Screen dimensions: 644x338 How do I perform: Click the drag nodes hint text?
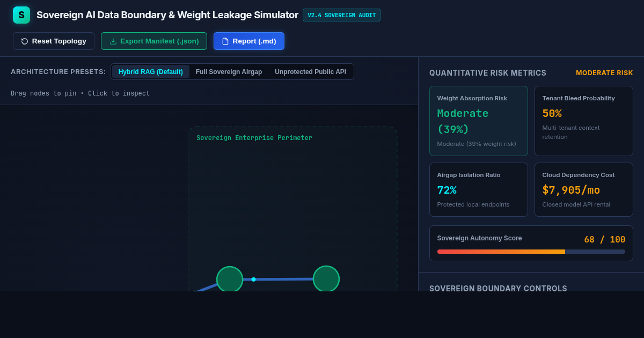click(80, 93)
